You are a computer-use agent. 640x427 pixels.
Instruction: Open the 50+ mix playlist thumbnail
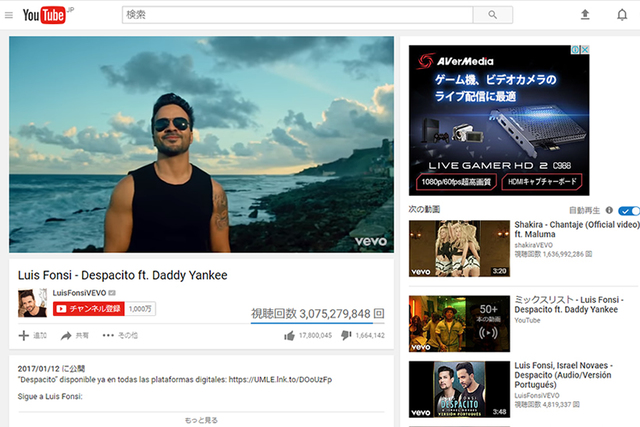tap(459, 324)
